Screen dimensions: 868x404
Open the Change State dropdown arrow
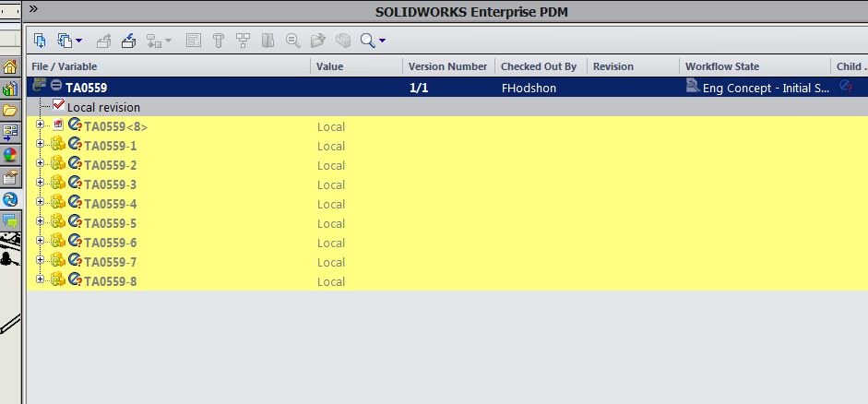(x=168, y=41)
